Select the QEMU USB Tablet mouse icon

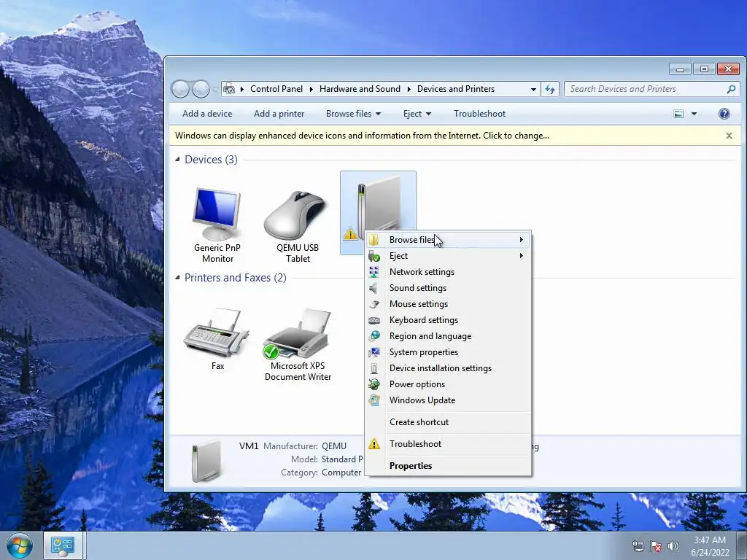[x=296, y=215]
